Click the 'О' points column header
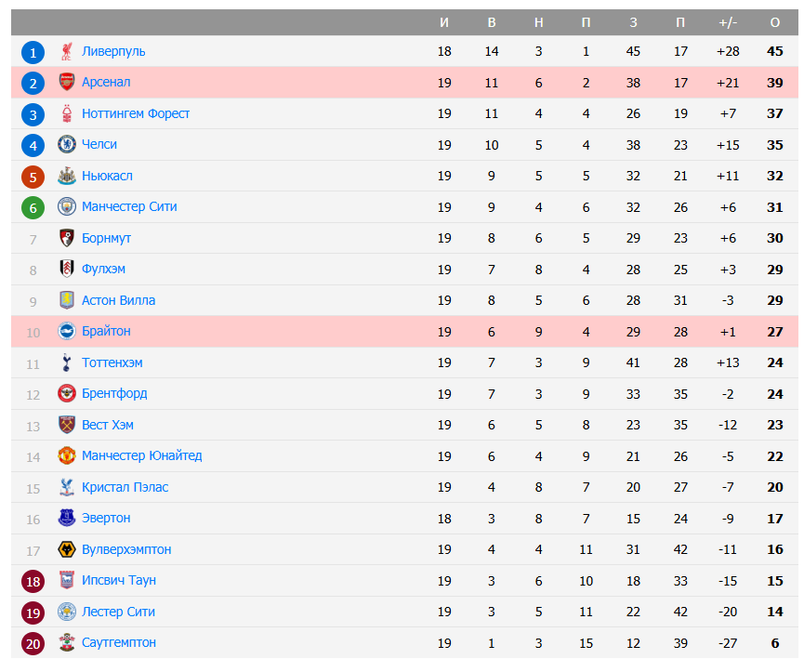The image size is (804, 672). 775,22
